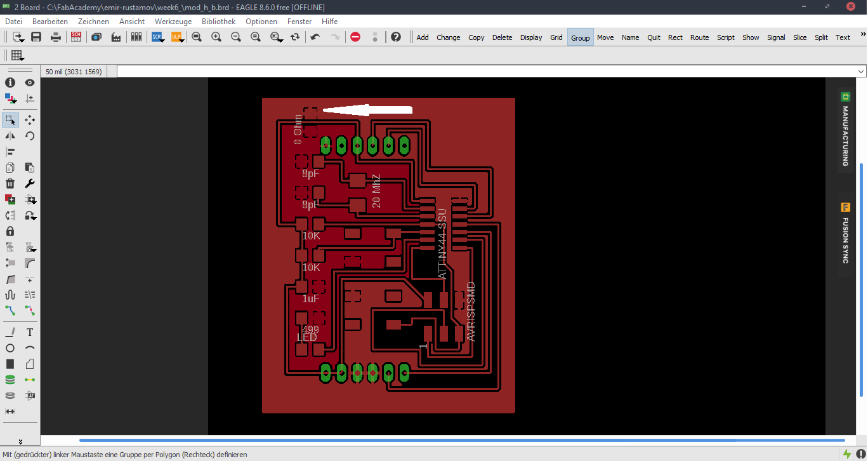Open the Ansicht menu
The image size is (868, 461).
(x=132, y=22)
